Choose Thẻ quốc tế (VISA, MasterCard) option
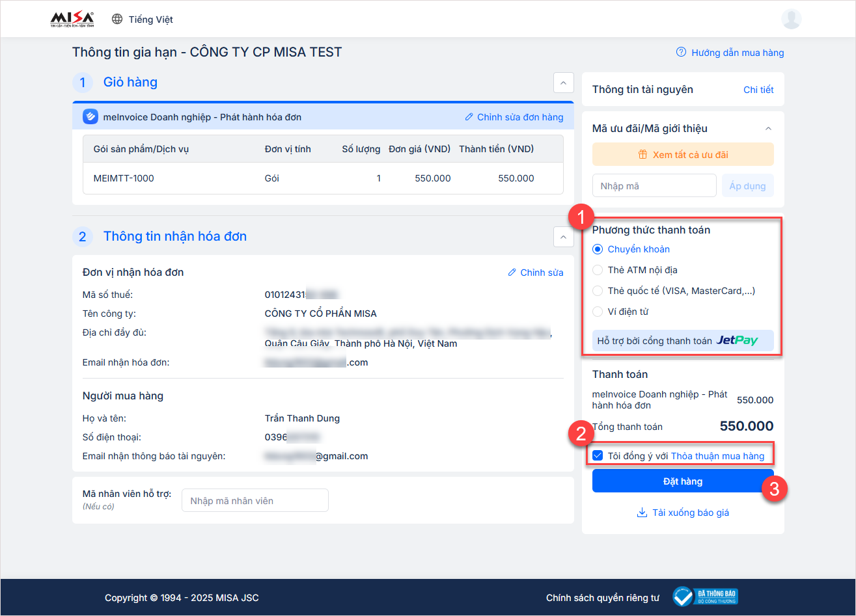Image resolution: width=856 pixels, height=616 pixels. click(598, 291)
